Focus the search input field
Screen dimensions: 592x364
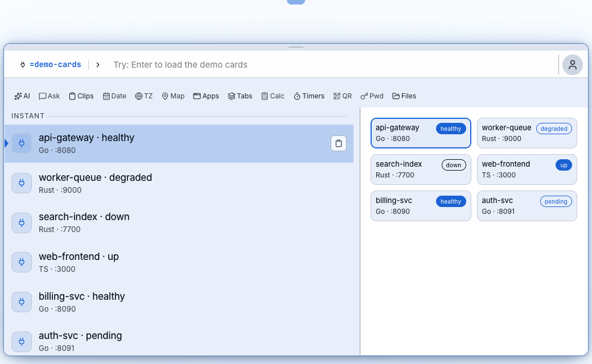[x=332, y=65]
